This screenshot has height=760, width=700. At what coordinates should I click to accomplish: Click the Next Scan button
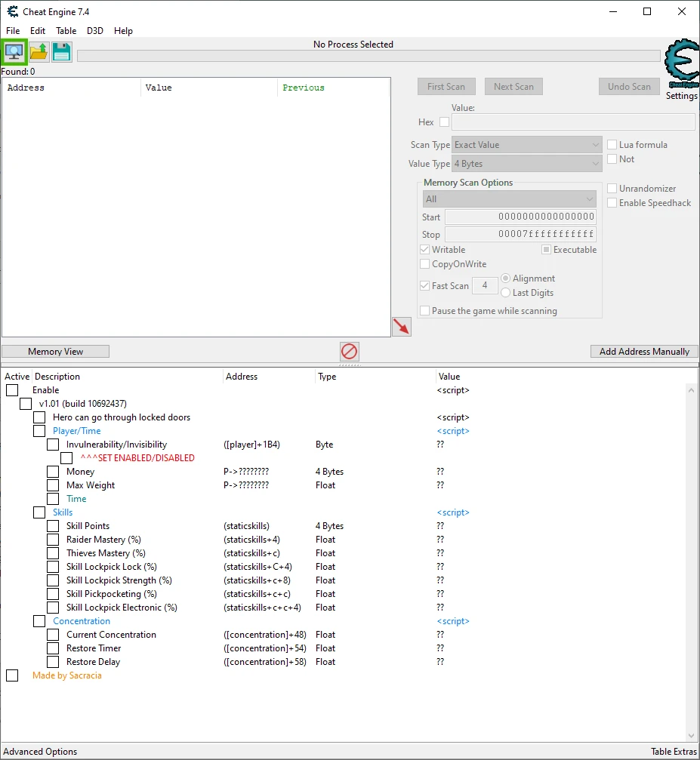(513, 87)
